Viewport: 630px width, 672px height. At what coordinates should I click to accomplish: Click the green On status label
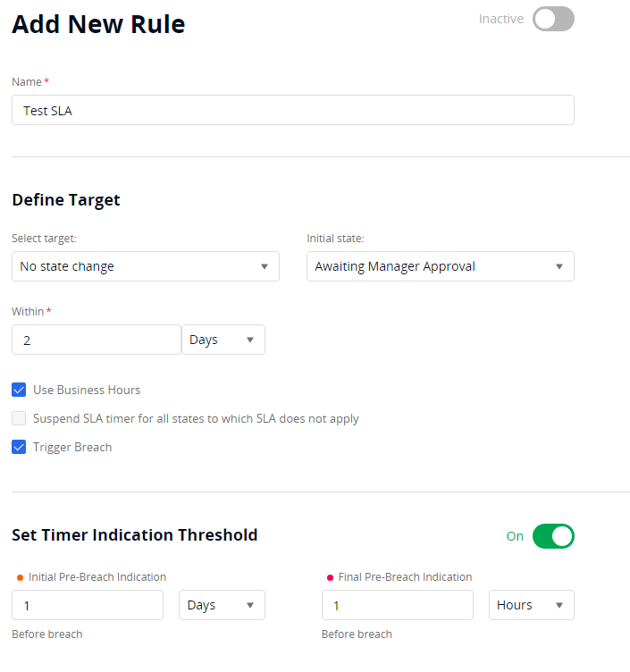[515, 536]
